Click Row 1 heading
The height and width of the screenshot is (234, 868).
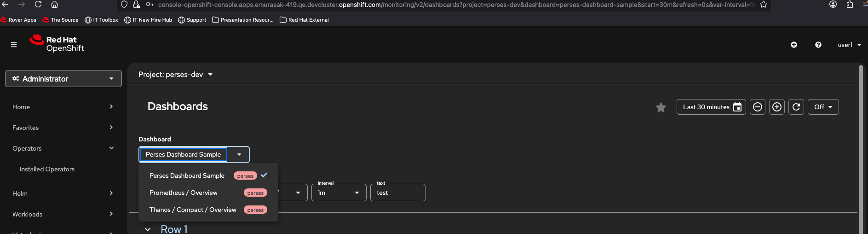coord(174,229)
